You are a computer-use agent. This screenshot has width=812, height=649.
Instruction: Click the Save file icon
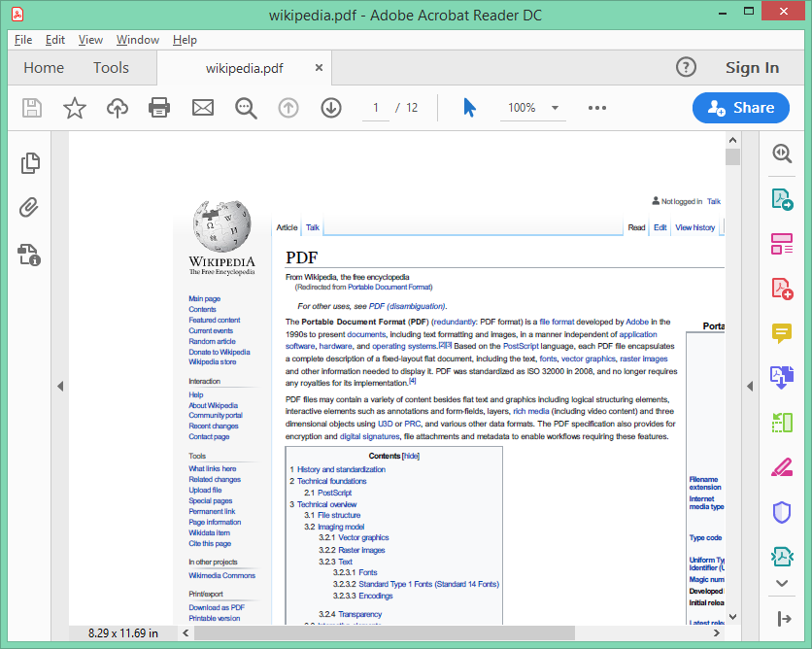[32, 108]
